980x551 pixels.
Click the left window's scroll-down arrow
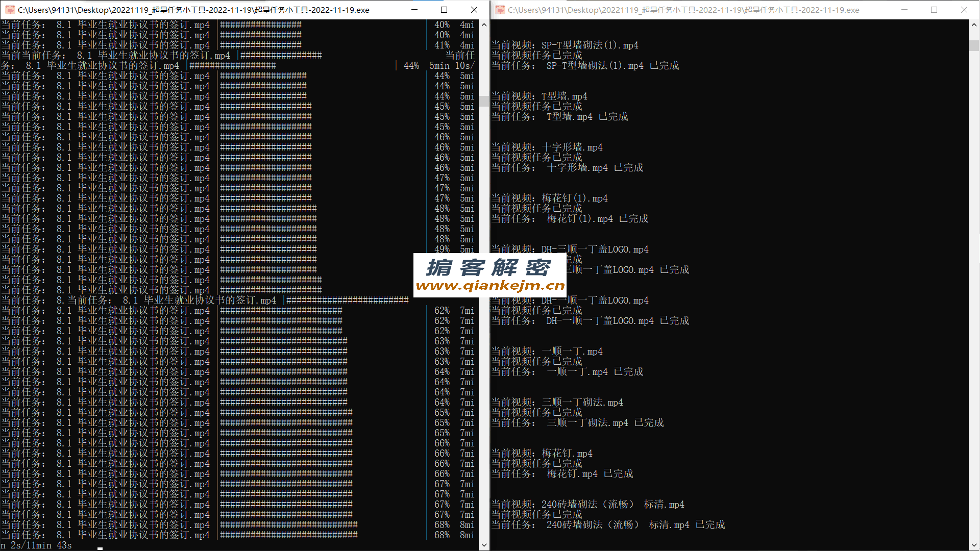coord(484,545)
